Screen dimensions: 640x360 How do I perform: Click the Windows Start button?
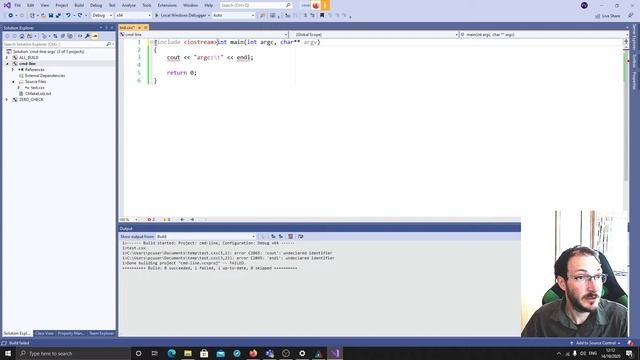coord(7,353)
